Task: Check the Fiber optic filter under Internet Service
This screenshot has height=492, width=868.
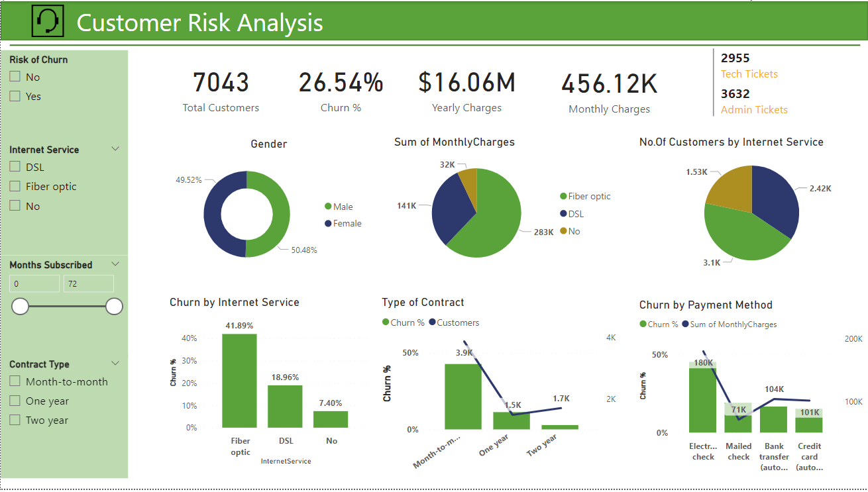Action: coord(15,186)
